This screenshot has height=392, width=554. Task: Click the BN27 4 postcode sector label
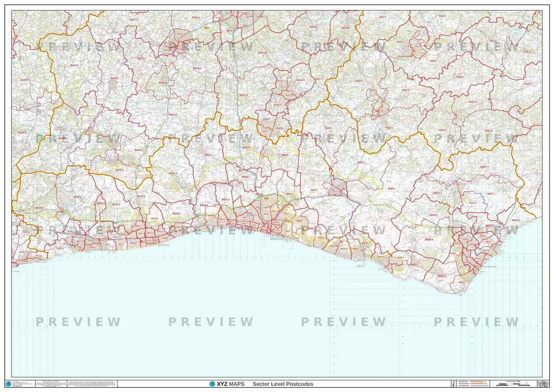click(484, 167)
